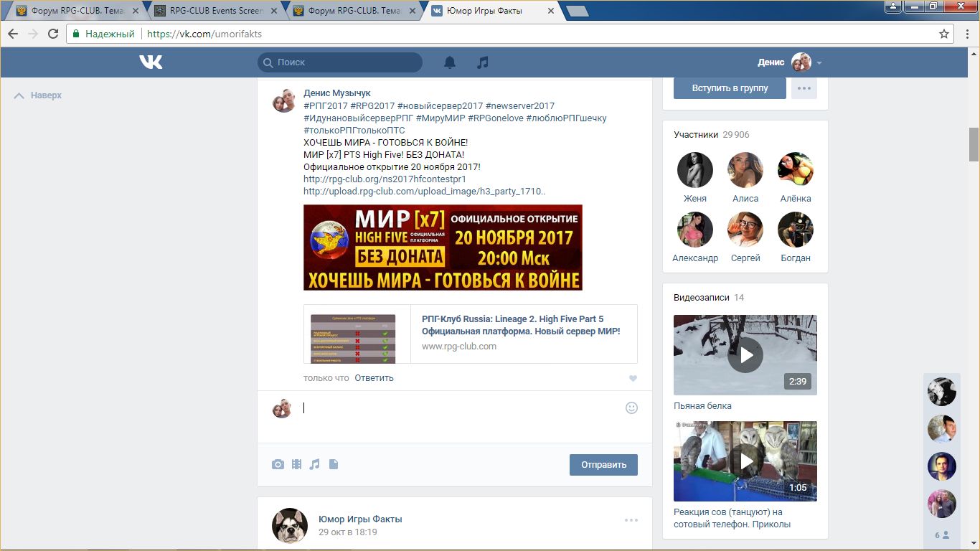Click into the comment text field
980x551 pixels.
459,408
